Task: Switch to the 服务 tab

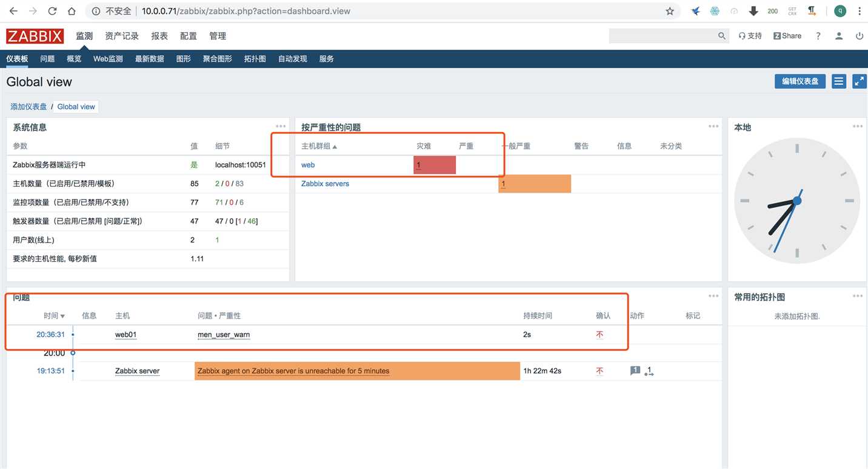Action: coord(326,59)
